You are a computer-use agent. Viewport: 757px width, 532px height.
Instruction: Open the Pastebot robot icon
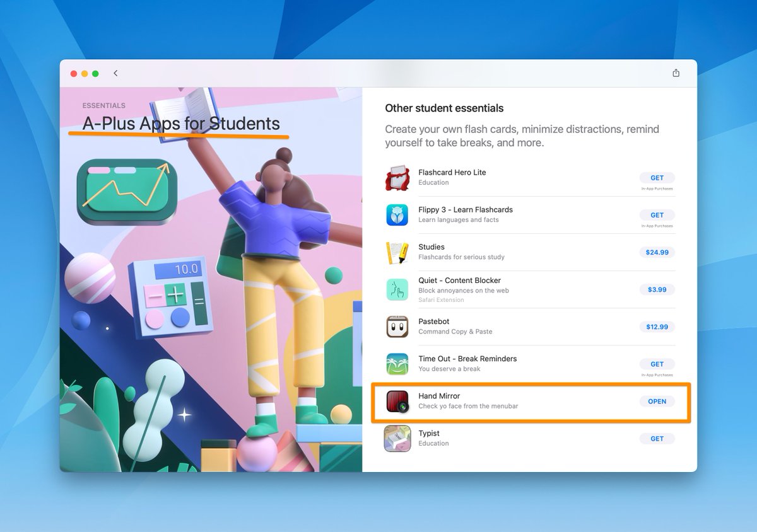(x=397, y=327)
